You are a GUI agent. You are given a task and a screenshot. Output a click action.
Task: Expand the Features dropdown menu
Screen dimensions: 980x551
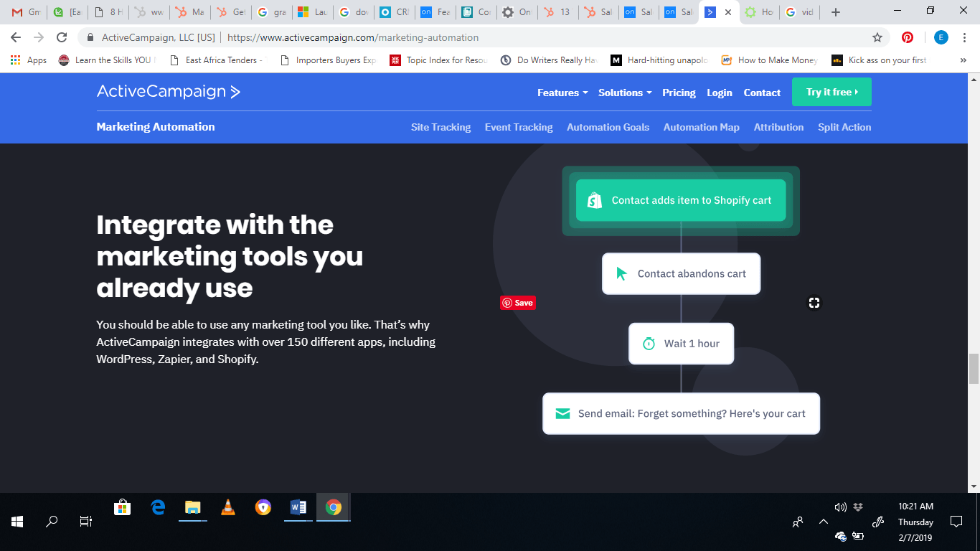coord(562,93)
